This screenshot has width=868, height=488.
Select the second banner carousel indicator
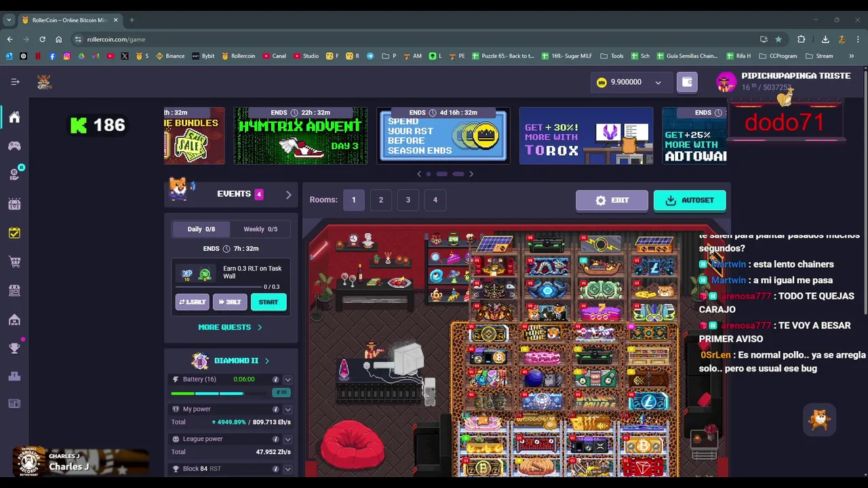click(x=441, y=174)
